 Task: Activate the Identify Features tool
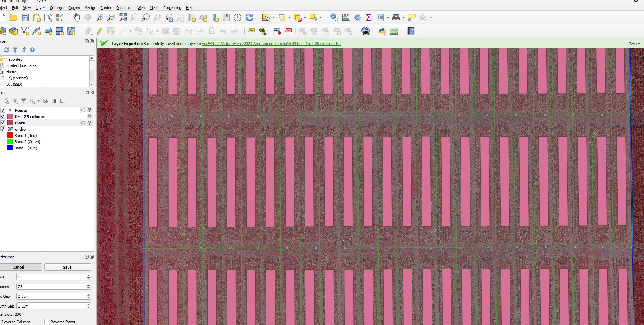334,17
